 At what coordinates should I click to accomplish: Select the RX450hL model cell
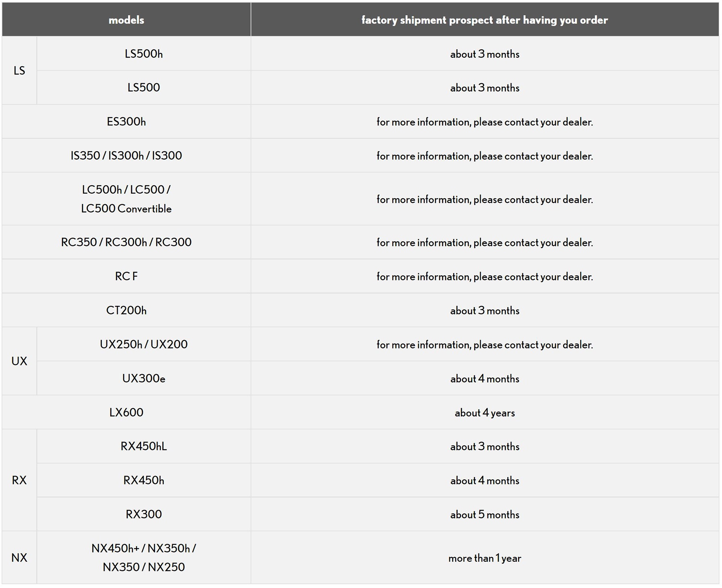point(144,446)
